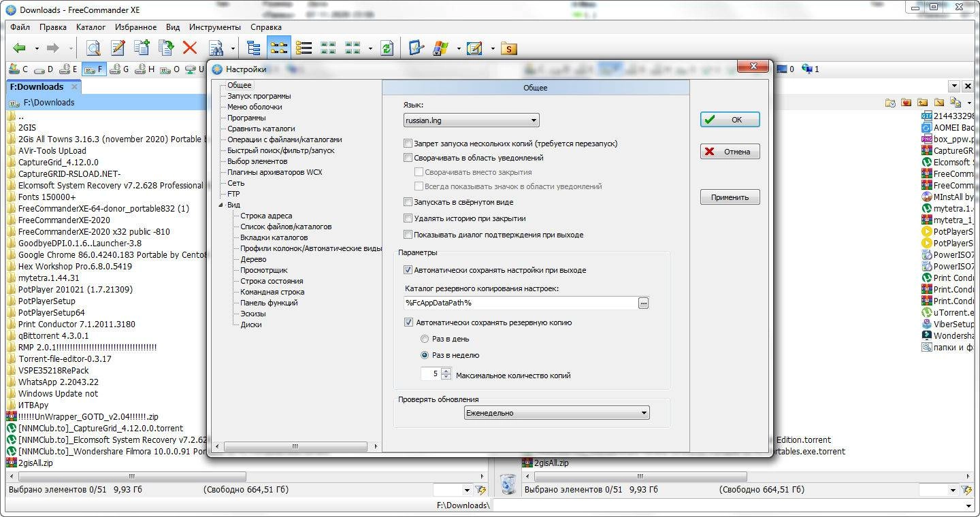Click the green Back arrow in toolbar
This screenshot has width=980, height=517.
(x=20, y=48)
